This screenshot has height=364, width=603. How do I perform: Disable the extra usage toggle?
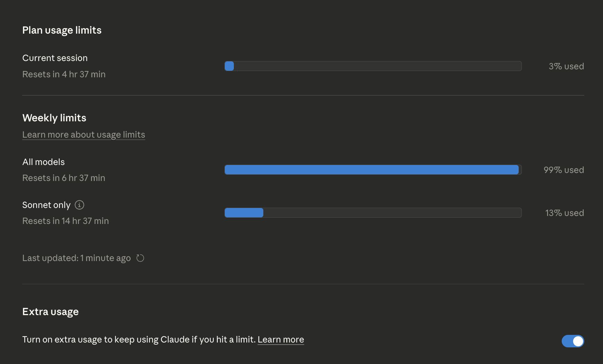point(572,341)
